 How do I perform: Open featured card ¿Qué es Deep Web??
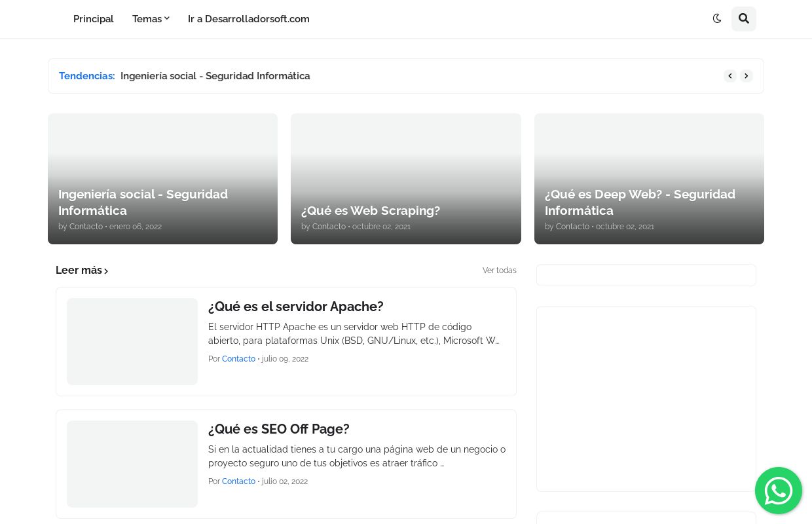point(639,202)
